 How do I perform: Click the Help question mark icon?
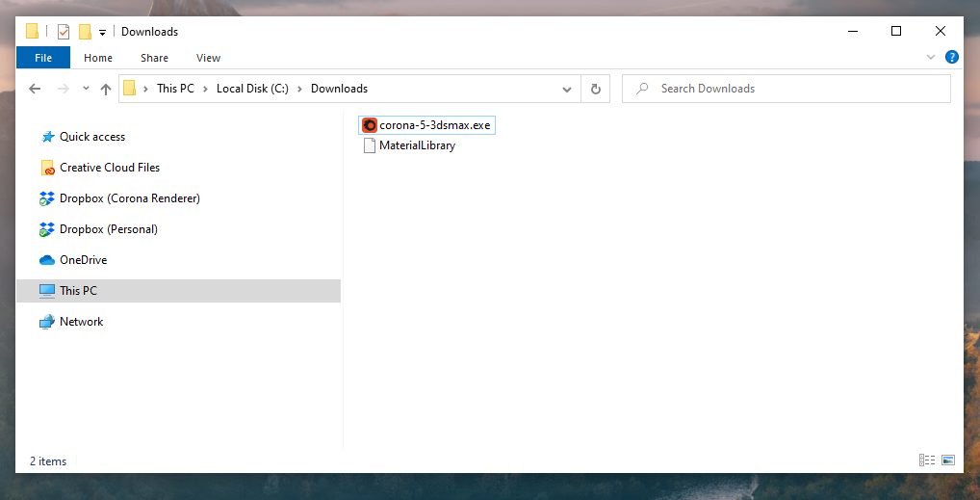tap(951, 58)
